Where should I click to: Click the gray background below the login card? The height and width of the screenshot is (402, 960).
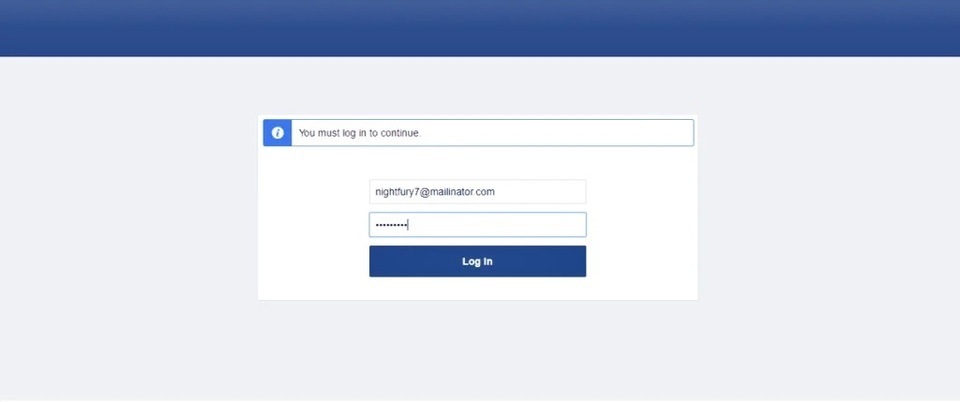(x=478, y=350)
